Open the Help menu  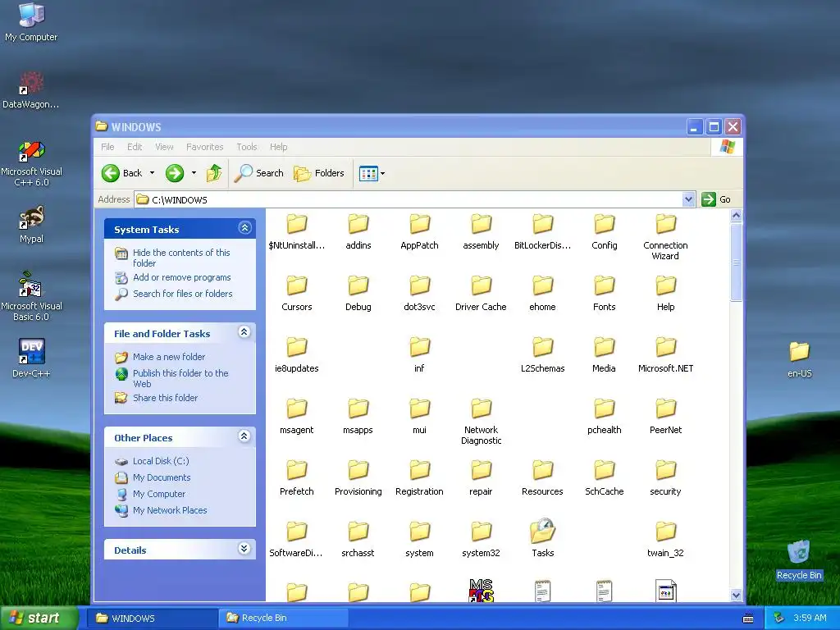[278, 147]
